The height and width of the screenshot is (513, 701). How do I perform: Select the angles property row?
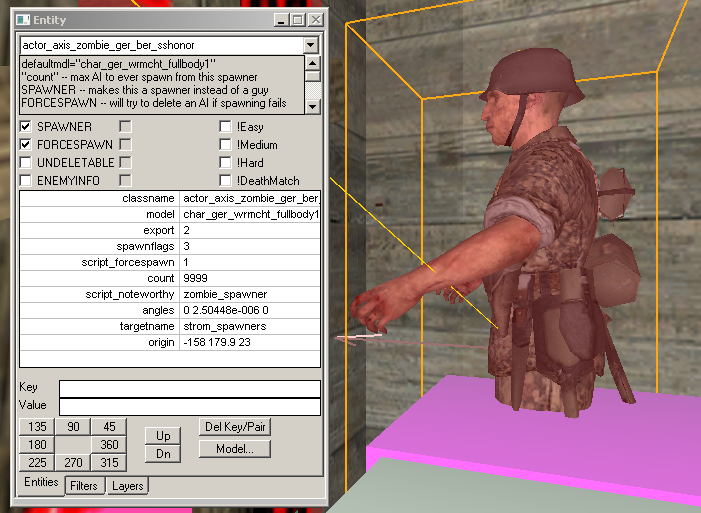170,310
